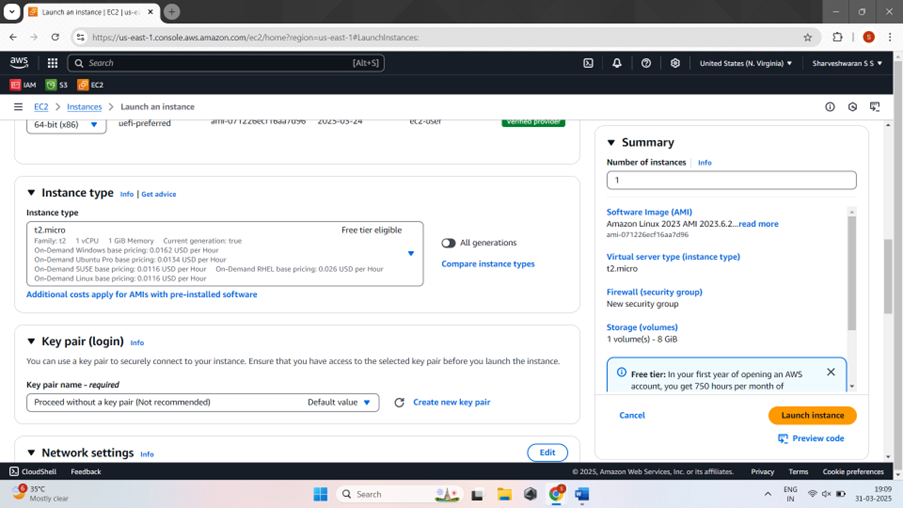Open the settings gear in the AWS header
Viewport: 903px width, 508px height.
coord(675,63)
